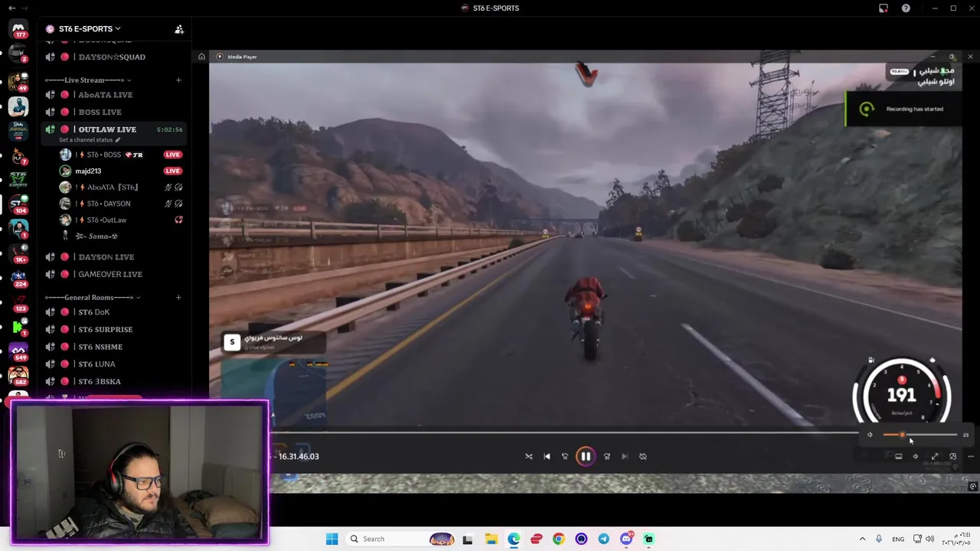Join ST6 DoK voice channel

click(115, 312)
